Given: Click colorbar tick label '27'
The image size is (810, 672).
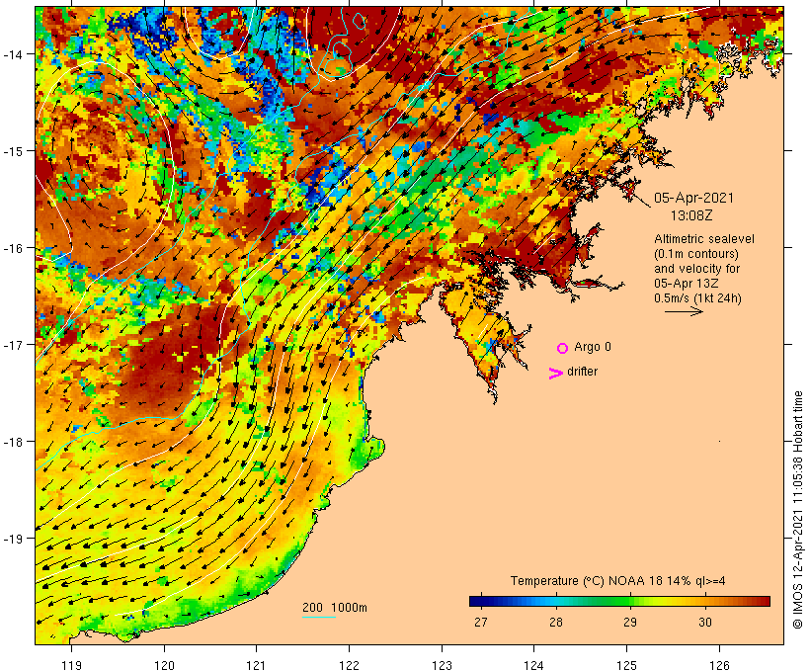Looking at the screenshot, I should pos(480,623).
